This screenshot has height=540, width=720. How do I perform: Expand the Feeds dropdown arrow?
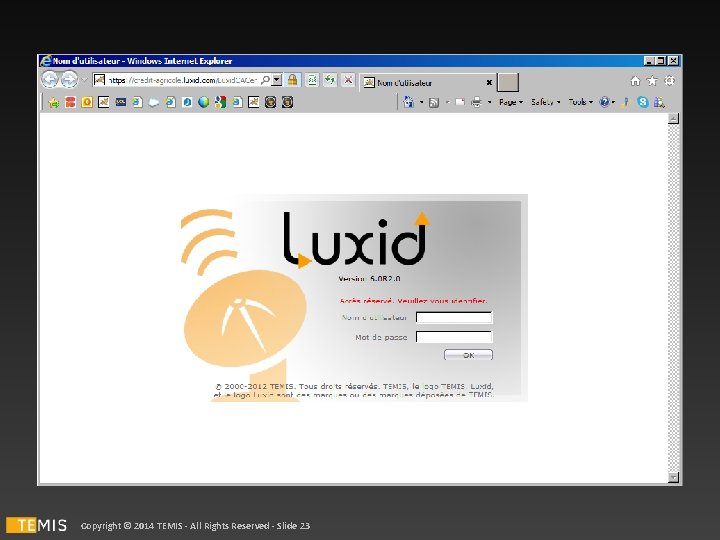coord(447,102)
